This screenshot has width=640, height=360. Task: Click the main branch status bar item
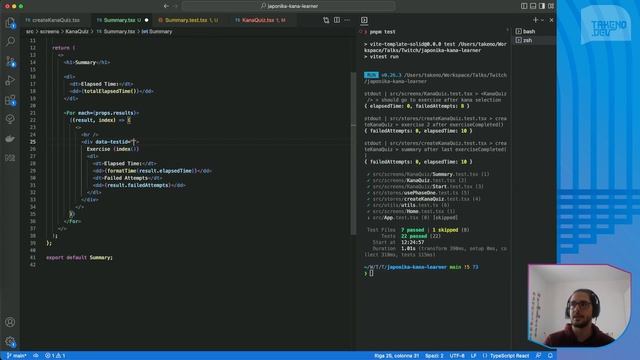point(17,356)
